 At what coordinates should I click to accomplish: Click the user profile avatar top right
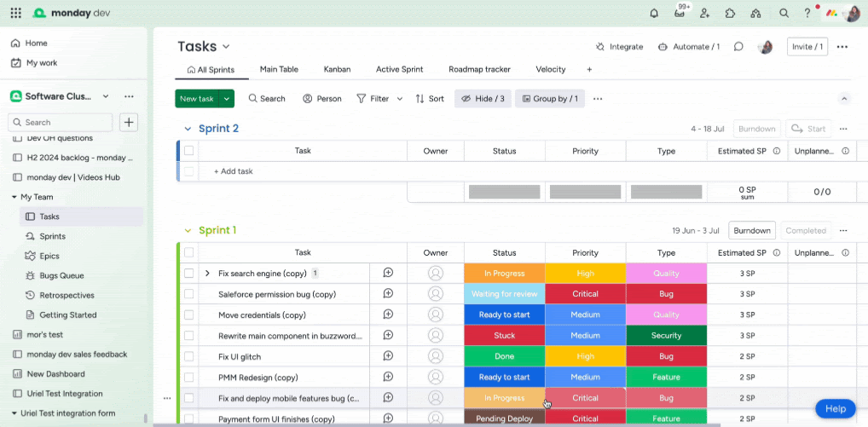(x=853, y=14)
